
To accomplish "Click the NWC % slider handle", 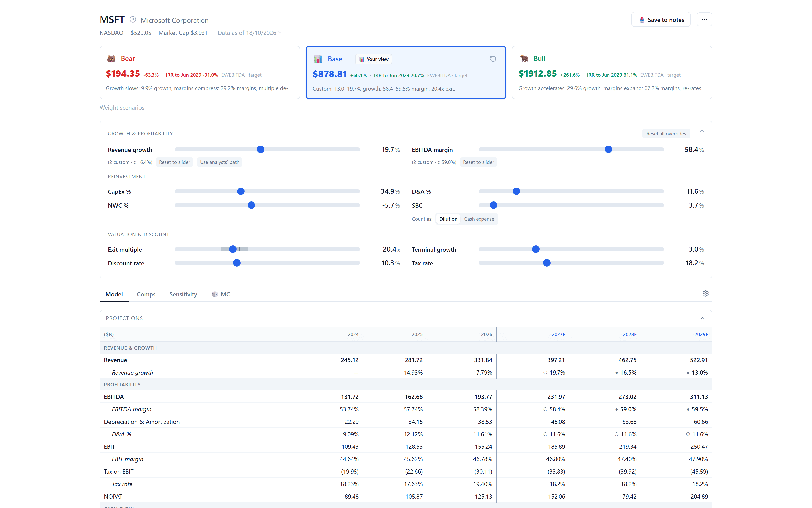I will tap(251, 205).
